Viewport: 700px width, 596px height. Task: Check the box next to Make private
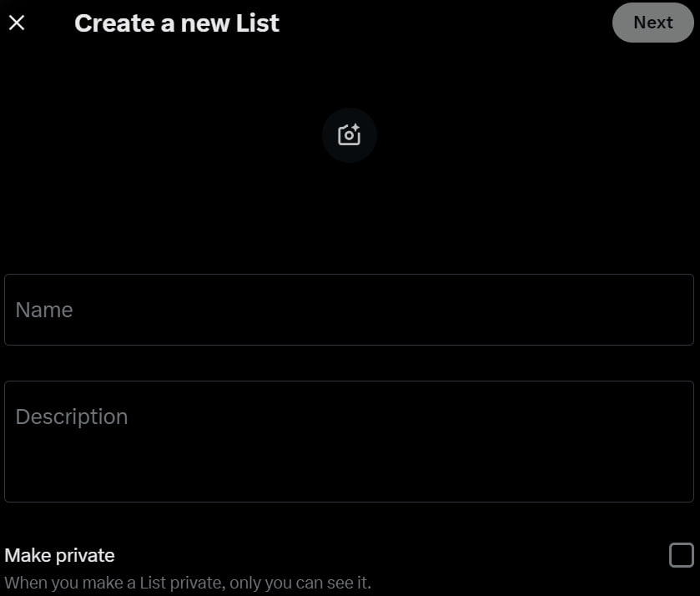(x=682, y=553)
